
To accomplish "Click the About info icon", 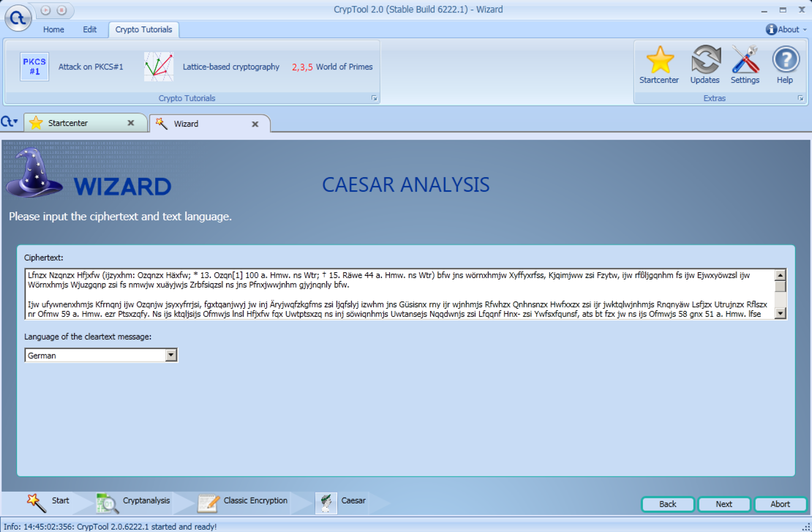I will (x=771, y=29).
